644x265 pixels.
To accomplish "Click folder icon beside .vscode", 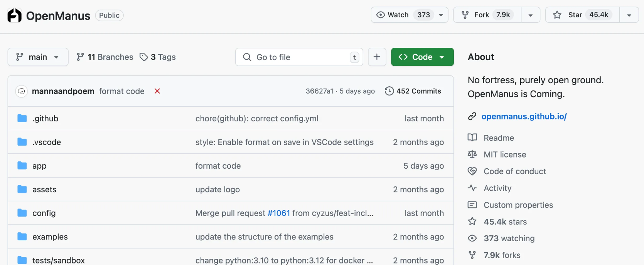I will point(22,142).
